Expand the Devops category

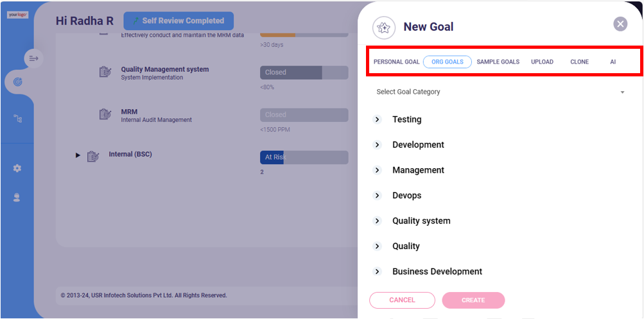click(377, 195)
